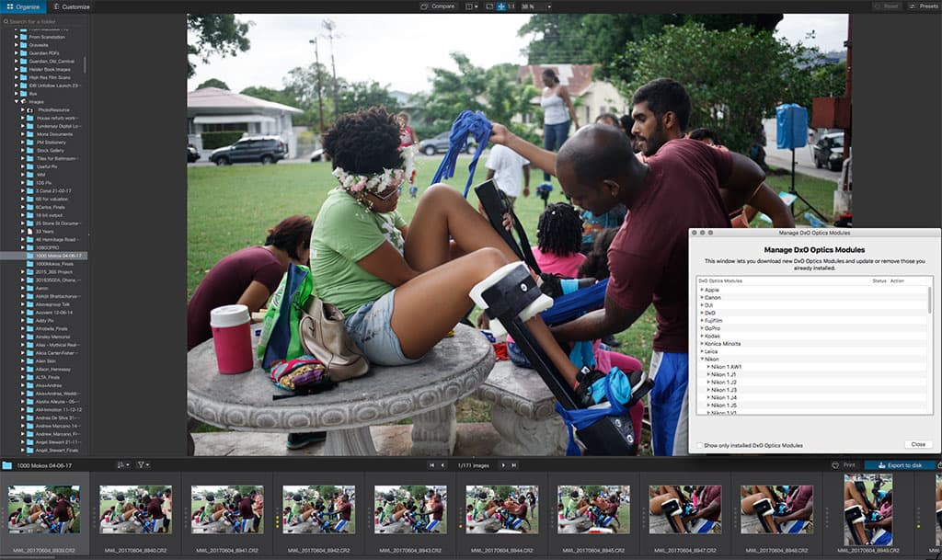Click the Compare icon in top toolbar
This screenshot has height=560, width=942.
(425, 6)
